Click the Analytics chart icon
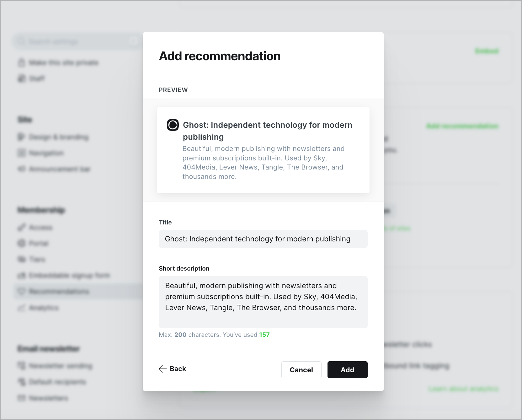 [x=21, y=308]
